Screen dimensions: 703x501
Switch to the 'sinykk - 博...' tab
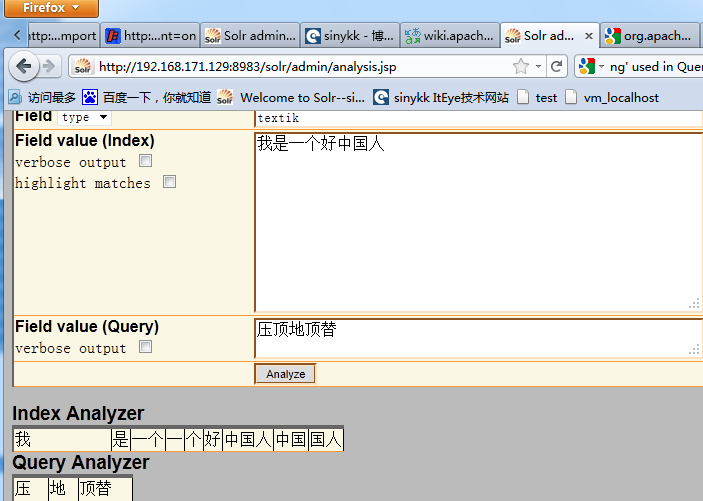(x=350, y=35)
